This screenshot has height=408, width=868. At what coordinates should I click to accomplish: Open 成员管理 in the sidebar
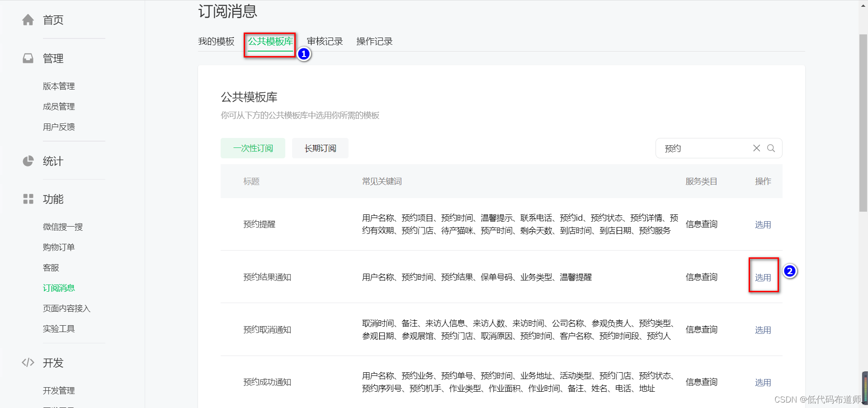point(59,106)
